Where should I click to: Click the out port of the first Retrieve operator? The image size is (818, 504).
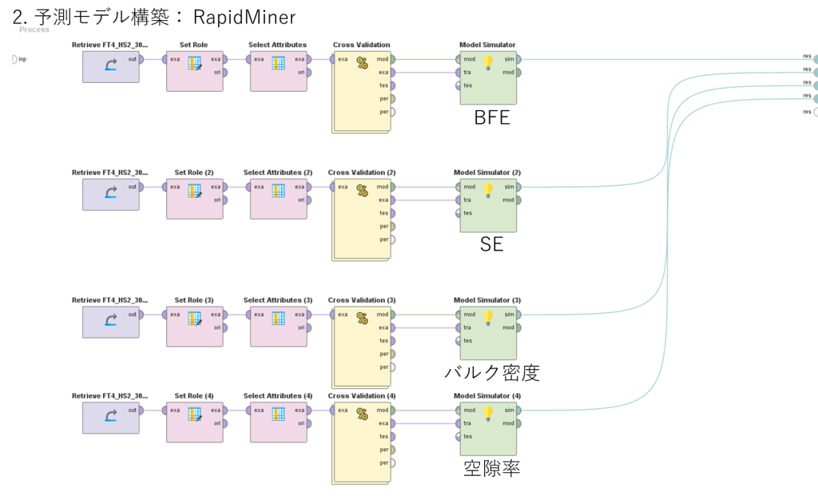tap(141, 59)
